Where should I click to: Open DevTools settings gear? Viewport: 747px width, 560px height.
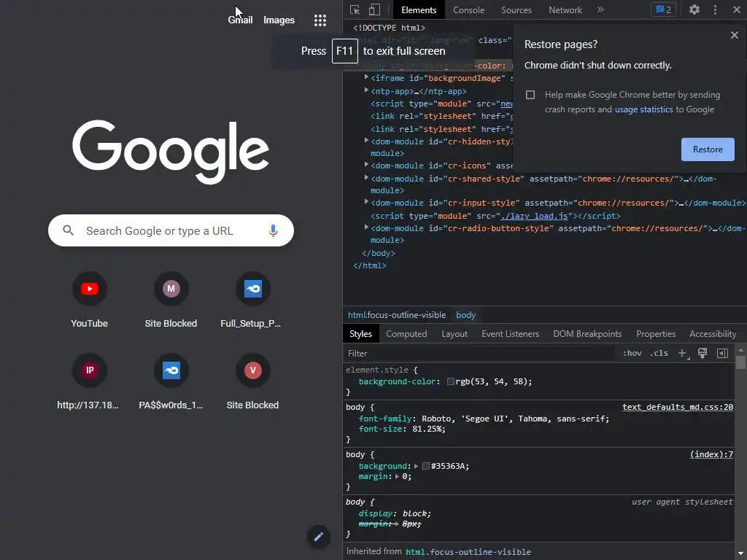(x=694, y=9)
